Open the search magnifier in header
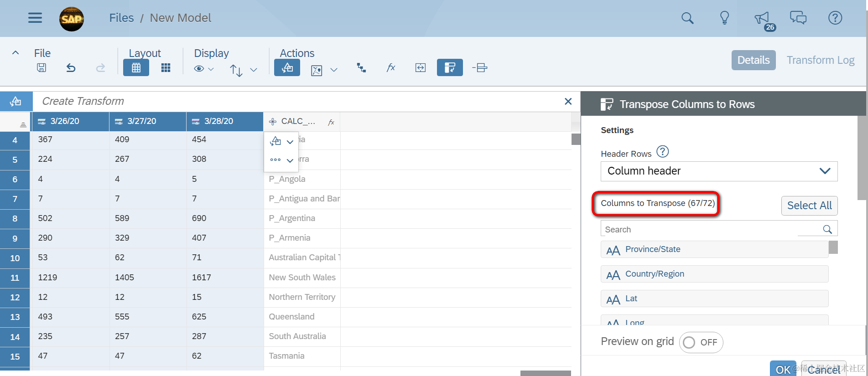The width and height of the screenshot is (868, 376). 687,18
